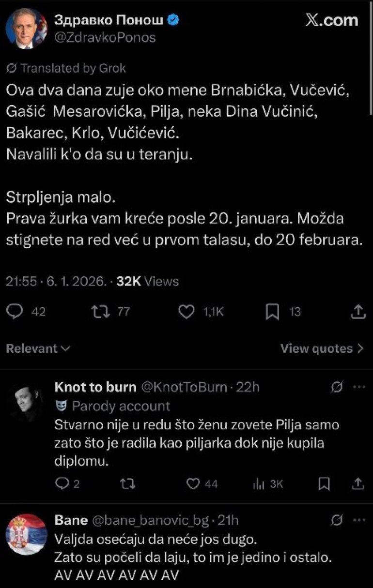Like Knot to burn comment with 44 likes
373x588 pixels.
click(x=193, y=483)
